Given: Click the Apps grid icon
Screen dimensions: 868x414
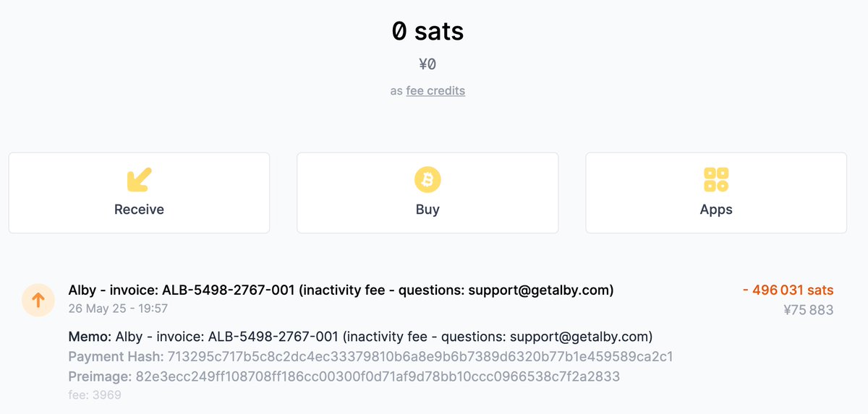Looking at the screenshot, I should [716, 180].
